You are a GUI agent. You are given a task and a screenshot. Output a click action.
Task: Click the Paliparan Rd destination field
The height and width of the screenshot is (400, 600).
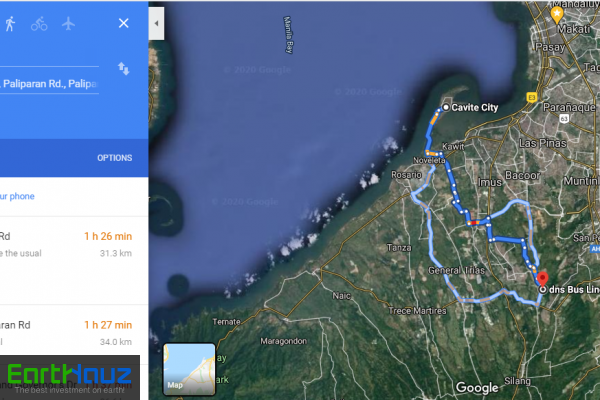pyautogui.click(x=49, y=84)
